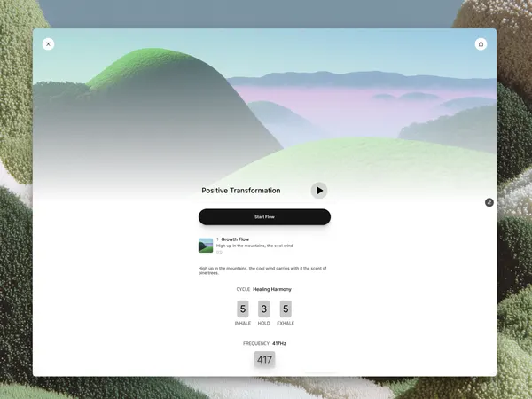Click the description about scent of pine trees
Image resolution: width=532 pixels, height=399 pixels.
point(262,270)
